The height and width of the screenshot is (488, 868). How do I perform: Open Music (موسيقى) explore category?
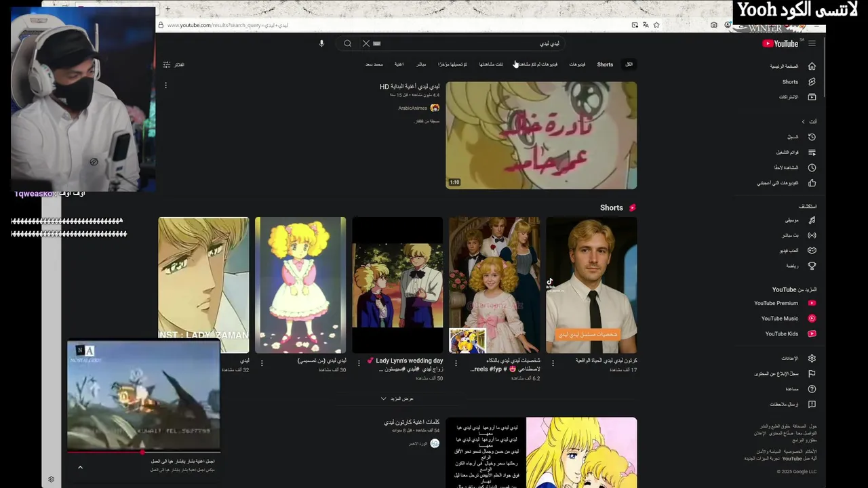(x=800, y=220)
